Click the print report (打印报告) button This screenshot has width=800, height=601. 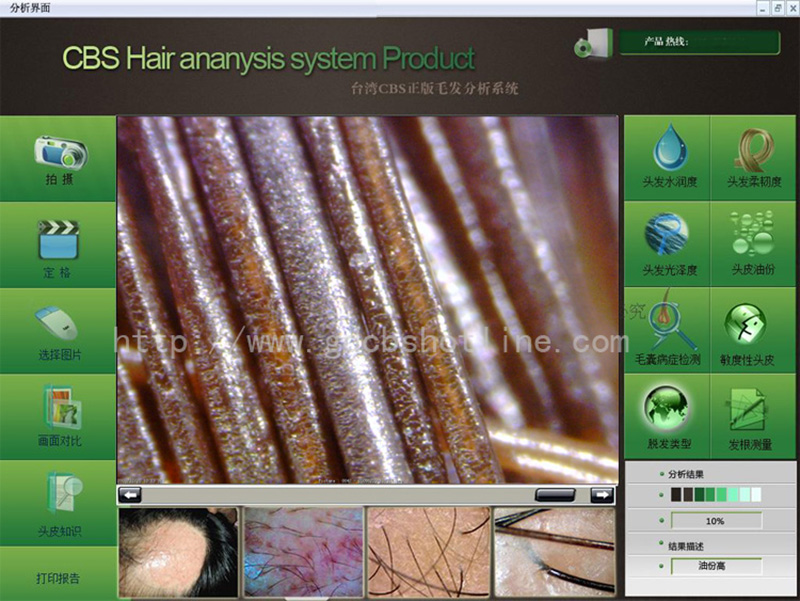(x=58, y=578)
